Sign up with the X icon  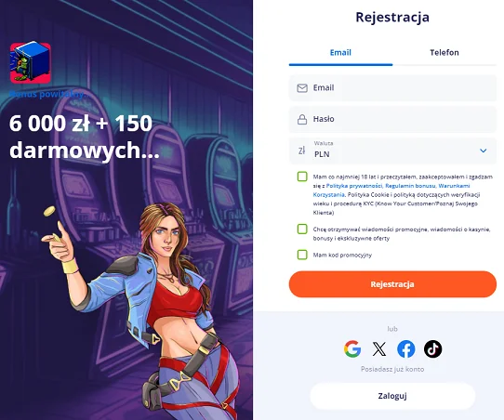(379, 348)
